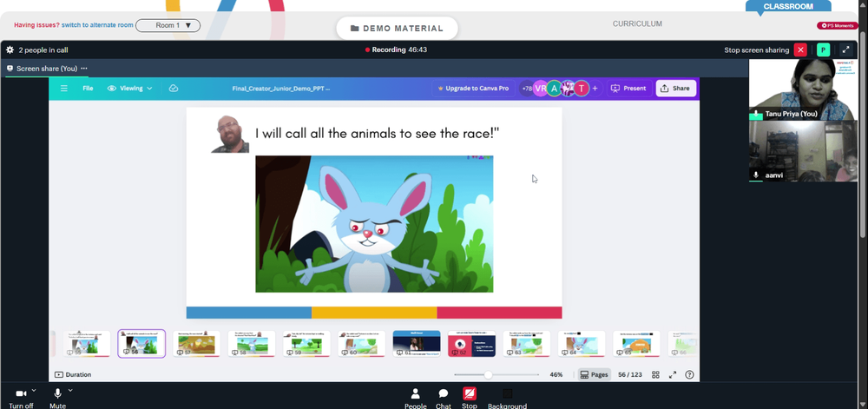Open the Chat panel
The image size is (868, 409).
click(444, 398)
